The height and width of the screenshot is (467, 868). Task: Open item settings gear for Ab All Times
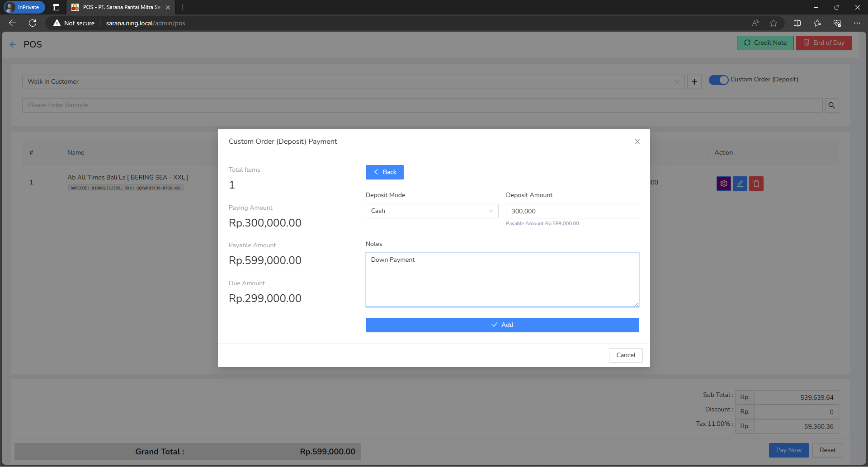(x=724, y=184)
